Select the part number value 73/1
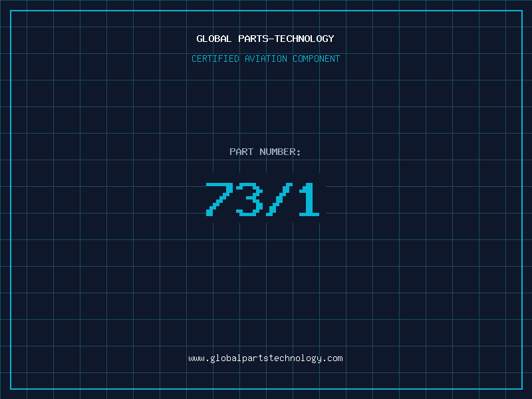 point(263,199)
